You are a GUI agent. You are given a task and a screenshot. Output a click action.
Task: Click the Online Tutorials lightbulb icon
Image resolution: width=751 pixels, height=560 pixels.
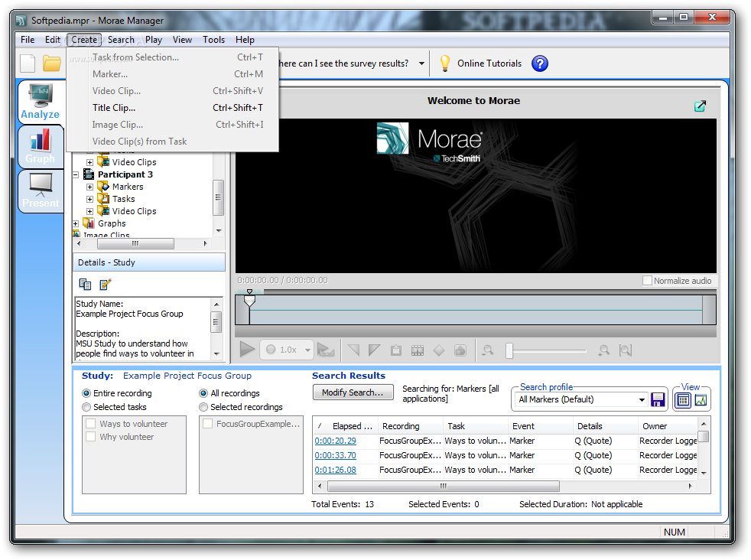pyautogui.click(x=445, y=63)
